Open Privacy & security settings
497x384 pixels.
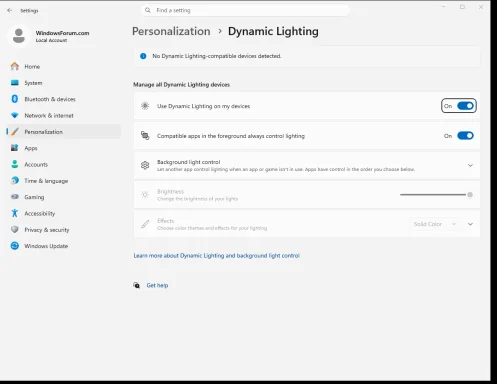pos(63,230)
